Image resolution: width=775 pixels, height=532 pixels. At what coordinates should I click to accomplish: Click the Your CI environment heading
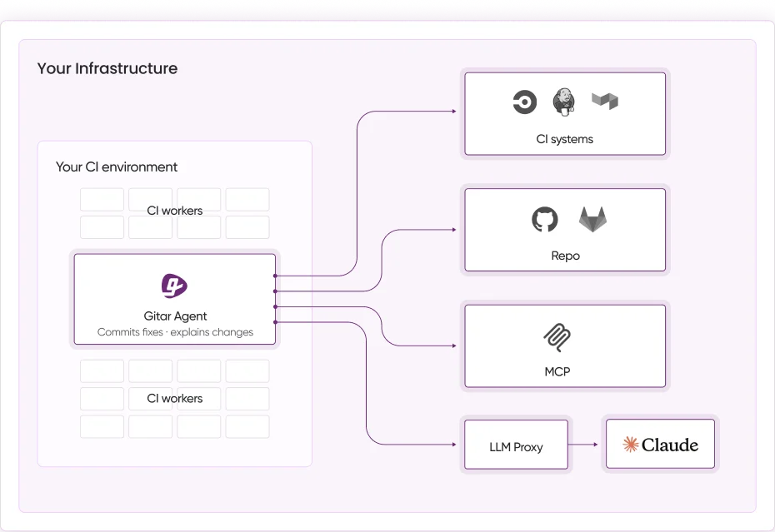(x=116, y=167)
